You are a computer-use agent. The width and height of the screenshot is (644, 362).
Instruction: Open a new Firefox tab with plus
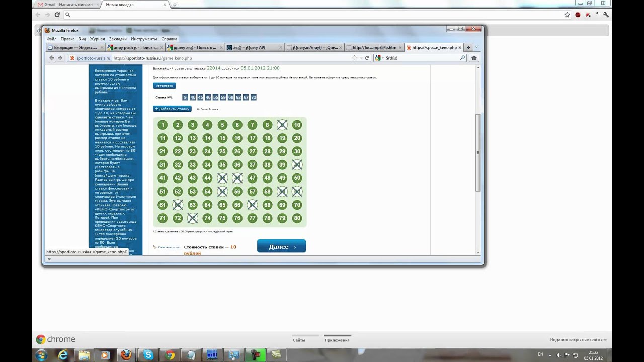(x=468, y=48)
